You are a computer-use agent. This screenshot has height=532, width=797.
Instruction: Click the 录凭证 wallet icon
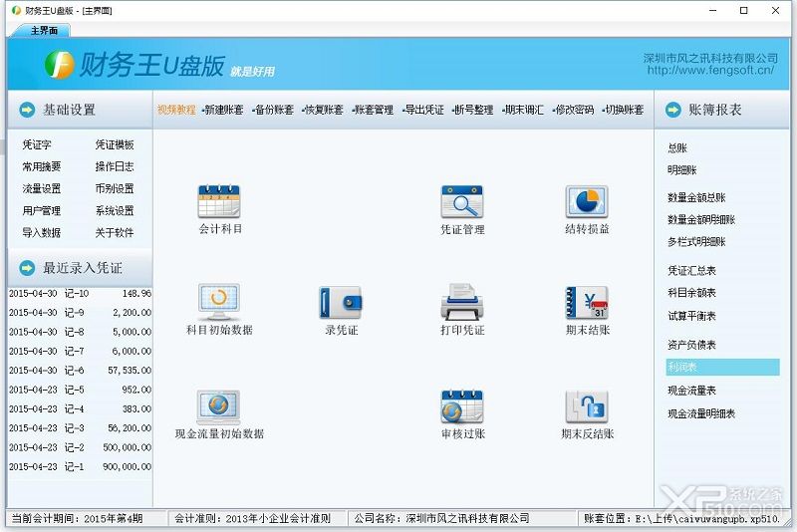[341, 303]
